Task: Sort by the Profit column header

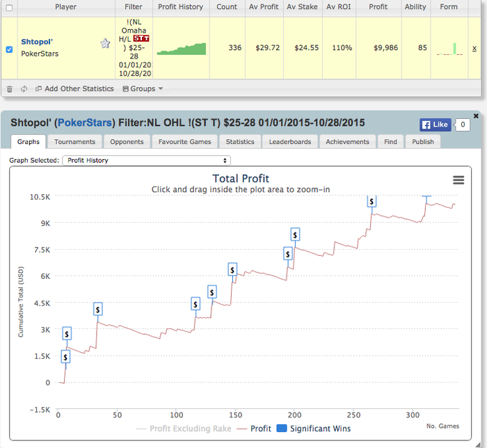Action: point(378,7)
